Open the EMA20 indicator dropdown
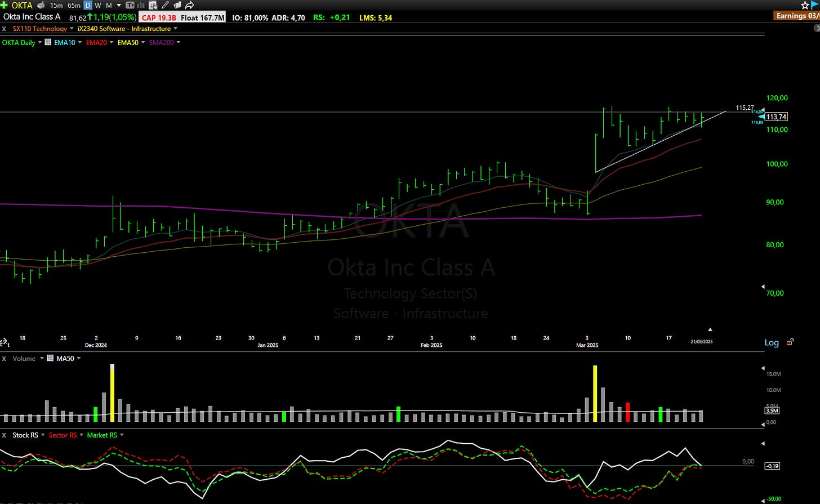The width and height of the screenshot is (820, 504). pyautogui.click(x=112, y=42)
